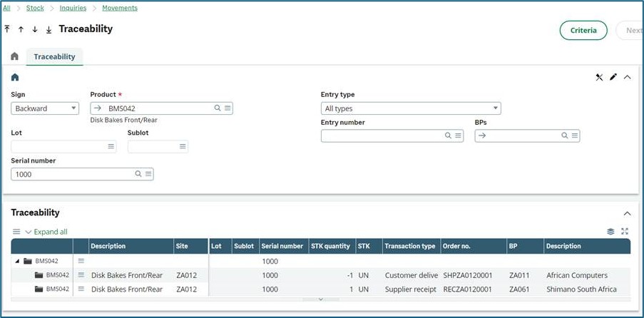The width and height of the screenshot is (644, 318).
Task: Click the pencil edit icon in criteria panel
Action: point(613,77)
